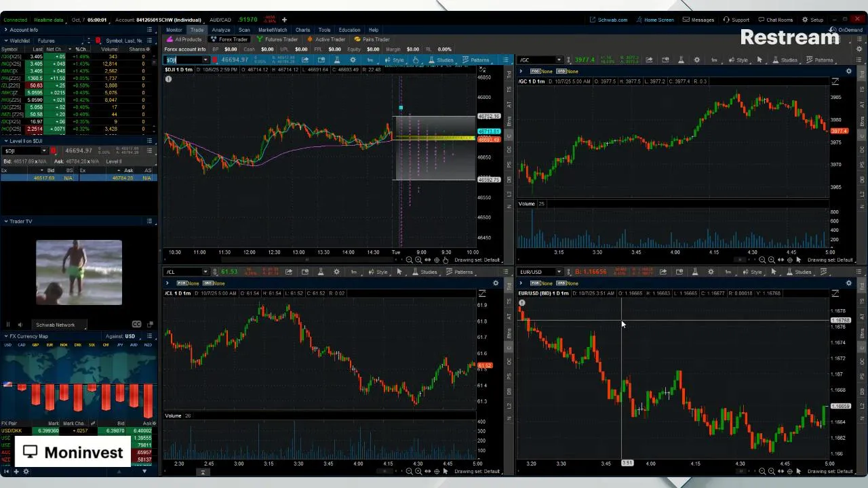Mute the Trader TV speaker icon
Viewport: 868px width, 488px height.
click(x=20, y=325)
